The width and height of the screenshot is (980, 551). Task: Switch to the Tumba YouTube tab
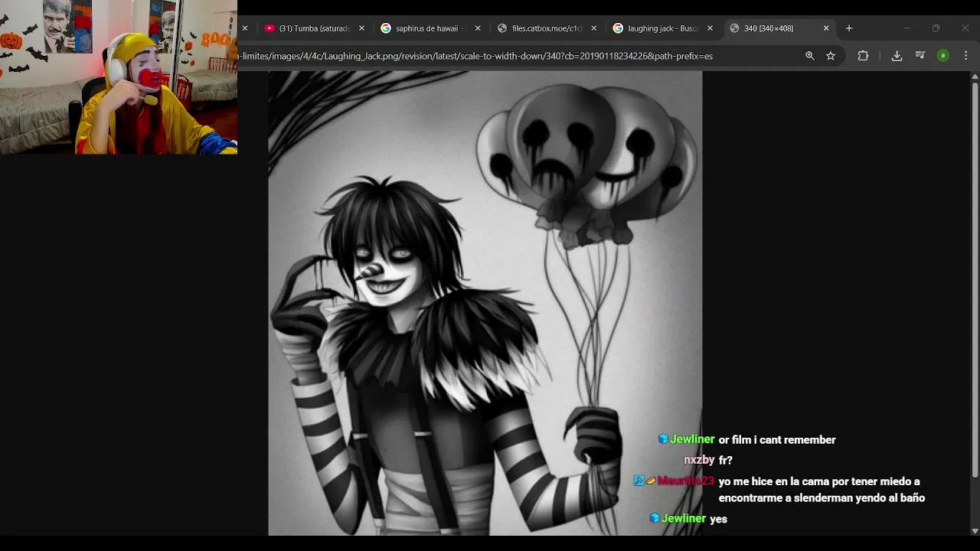(x=314, y=28)
